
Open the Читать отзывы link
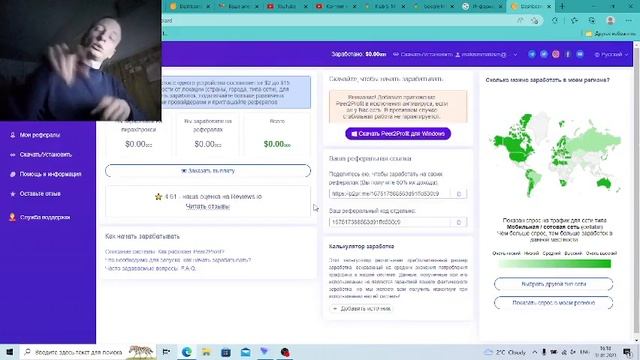coord(207,207)
